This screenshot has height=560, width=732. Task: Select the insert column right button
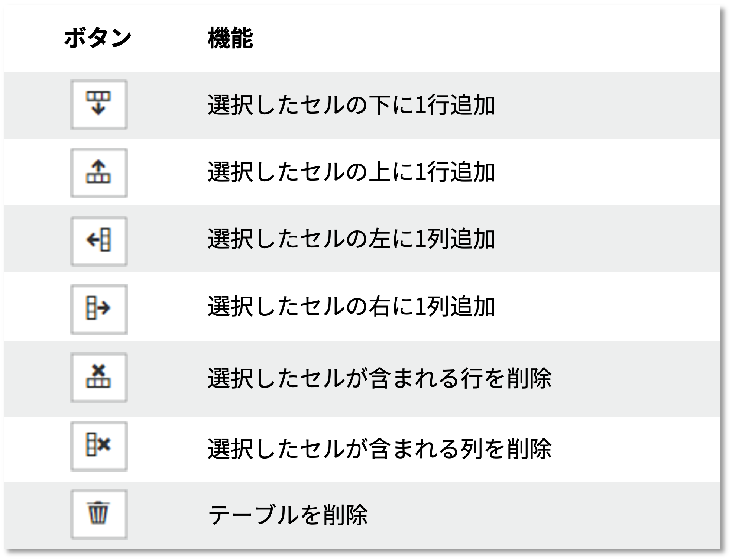(x=99, y=309)
